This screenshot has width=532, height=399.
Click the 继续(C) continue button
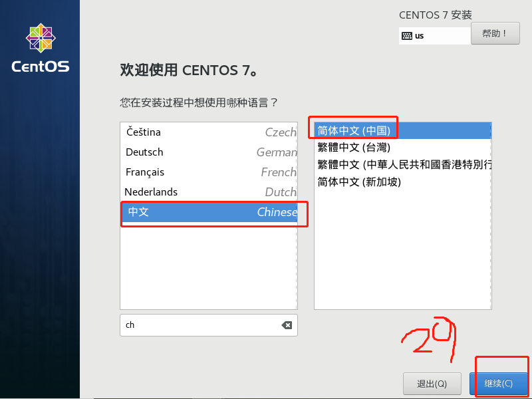point(498,384)
